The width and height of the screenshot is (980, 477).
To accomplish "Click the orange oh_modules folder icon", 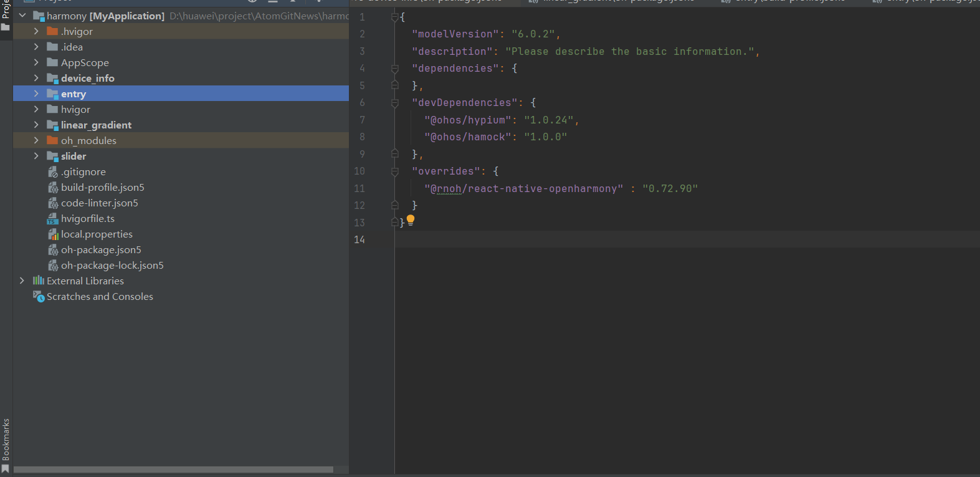I will tap(52, 140).
